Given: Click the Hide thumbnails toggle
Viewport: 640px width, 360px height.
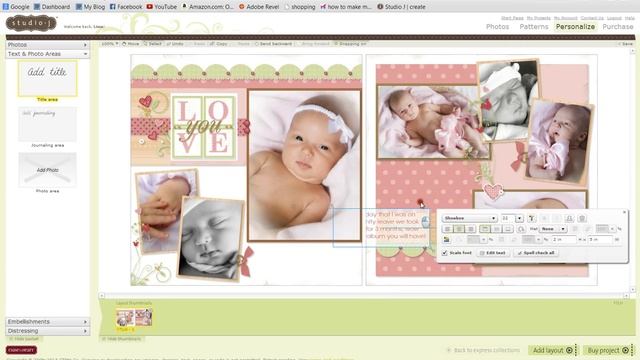Looking at the screenshot, I should pyautogui.click(x=121, y=339).
